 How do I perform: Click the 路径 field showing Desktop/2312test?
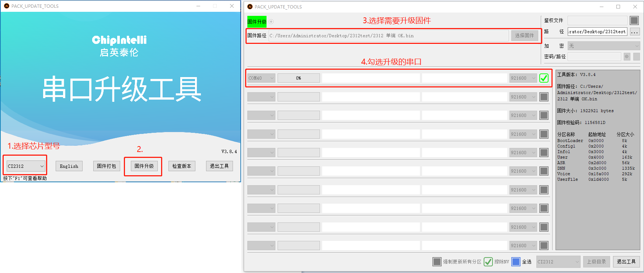coord(597,32)
